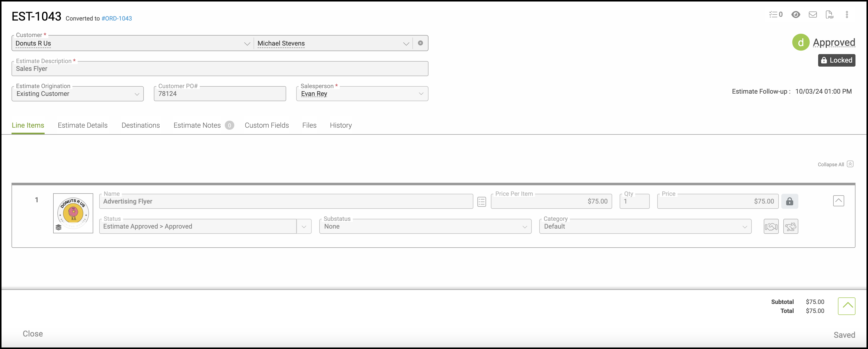Switch to the Estimate Details tab
The height and width of the screenshot is (349, 868).
[82, 125]
